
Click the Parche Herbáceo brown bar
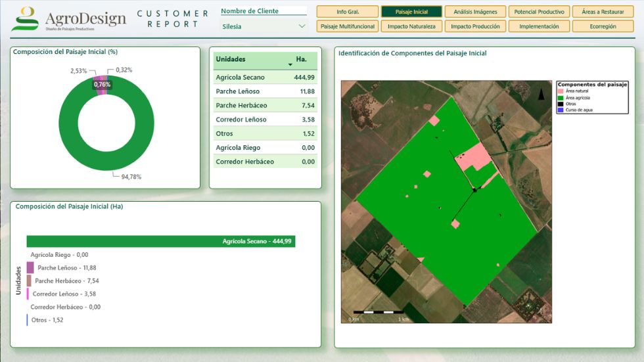pyautogui.click(x=29, y=281)
